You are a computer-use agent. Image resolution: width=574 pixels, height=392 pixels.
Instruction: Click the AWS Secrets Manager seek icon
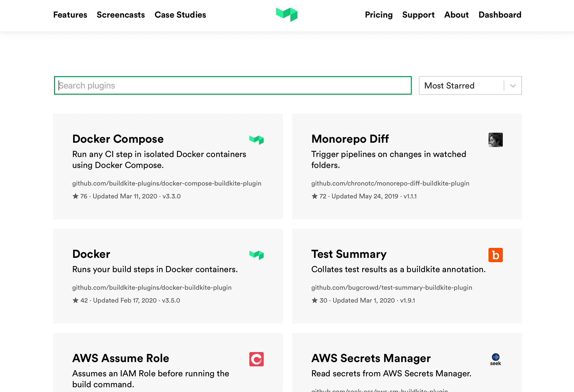pos(495,359)
